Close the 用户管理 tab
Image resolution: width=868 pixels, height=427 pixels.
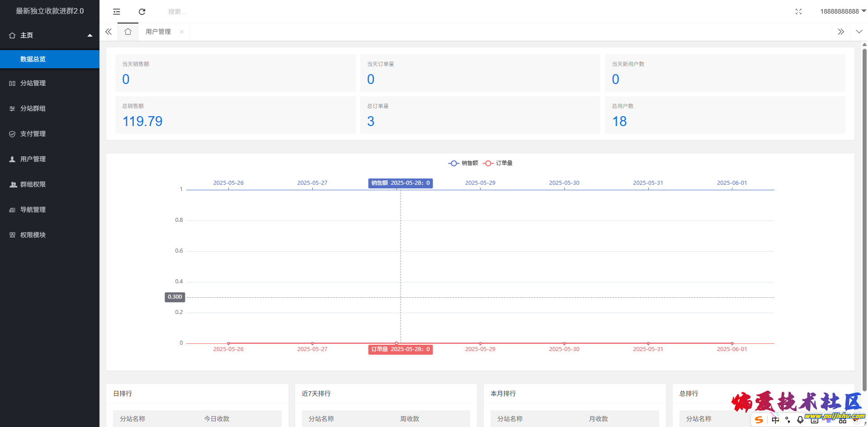pyautogui.click(x=182, y=32)
